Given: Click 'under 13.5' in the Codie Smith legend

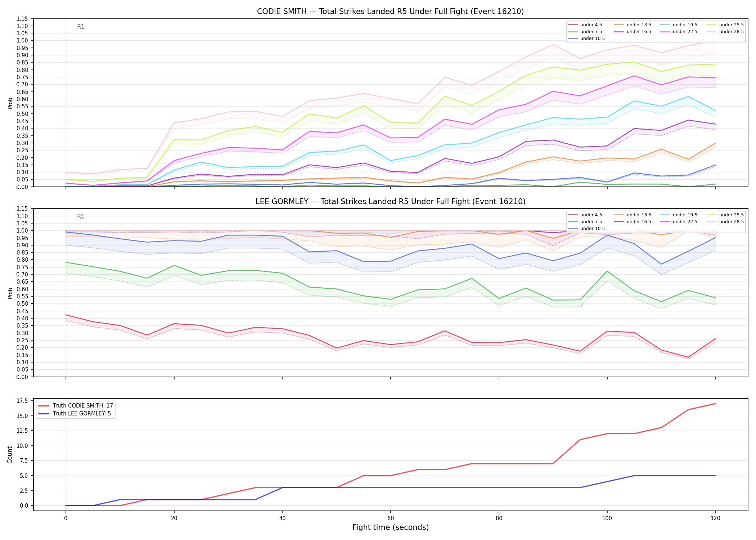Looking at the screenshot, I should pos(639,25).
